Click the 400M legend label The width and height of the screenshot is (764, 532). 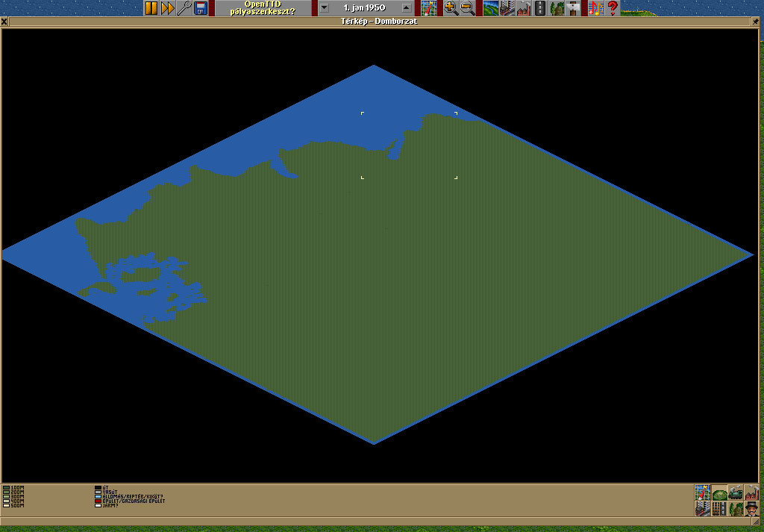point(18,501)
